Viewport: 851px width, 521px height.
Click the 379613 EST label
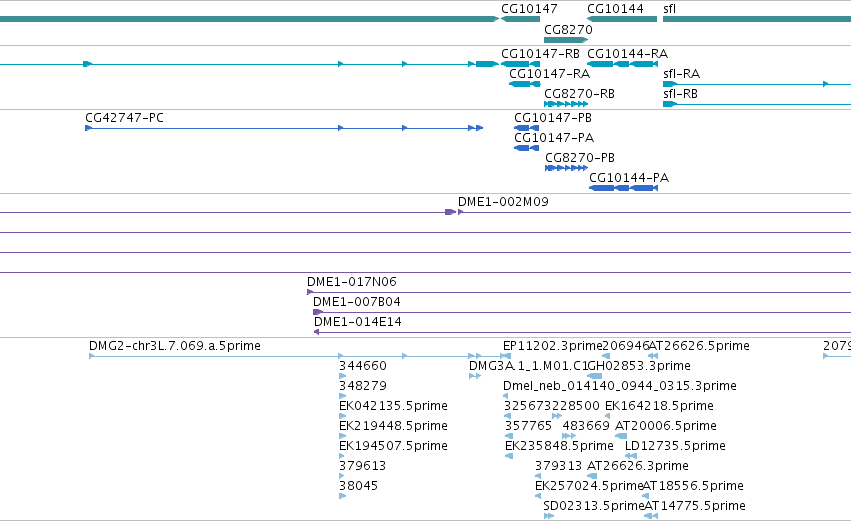[363, 466]
